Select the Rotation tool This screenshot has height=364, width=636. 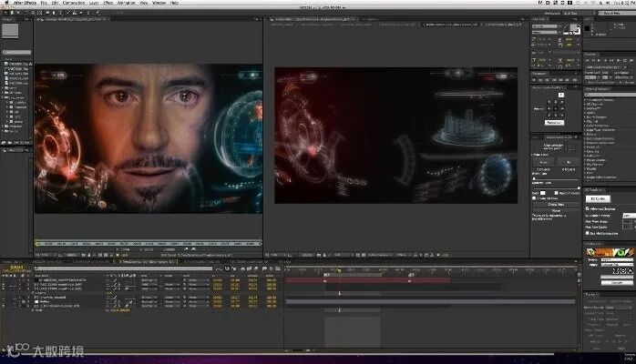(26, 13)
